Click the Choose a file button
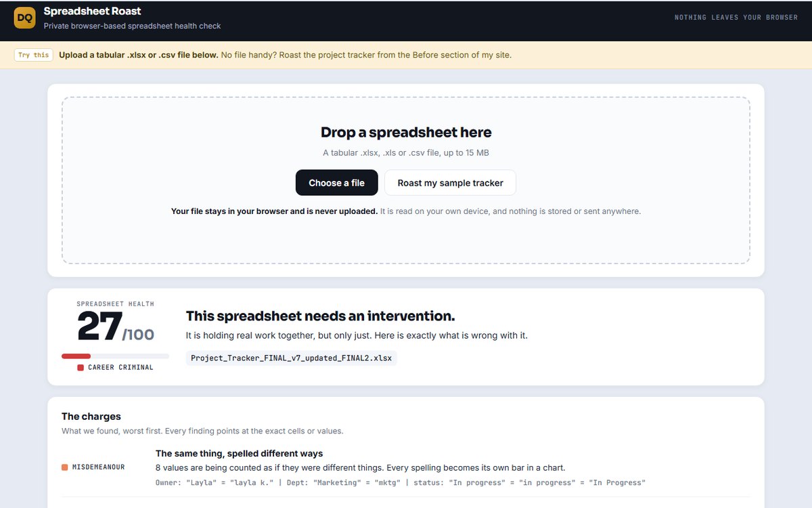Screen dimensions: 812x508 tap(336, 183)
